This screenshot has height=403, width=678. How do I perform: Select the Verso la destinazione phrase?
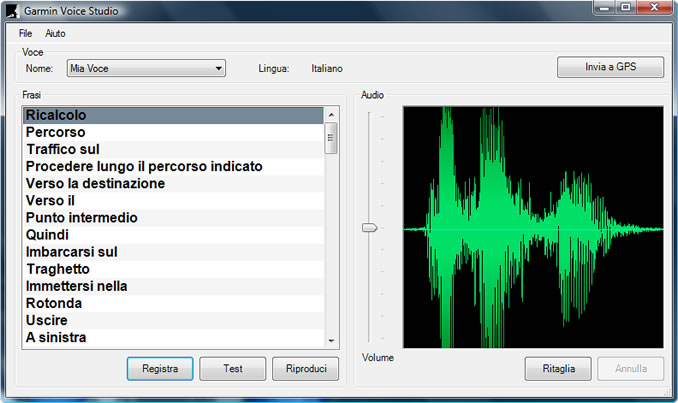tap(173, 183)
